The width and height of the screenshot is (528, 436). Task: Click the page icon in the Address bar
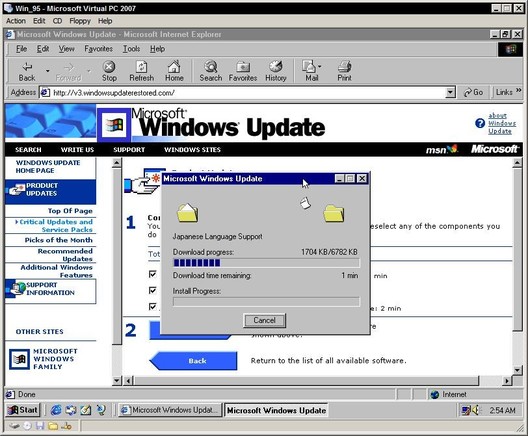tap(45, 93)
